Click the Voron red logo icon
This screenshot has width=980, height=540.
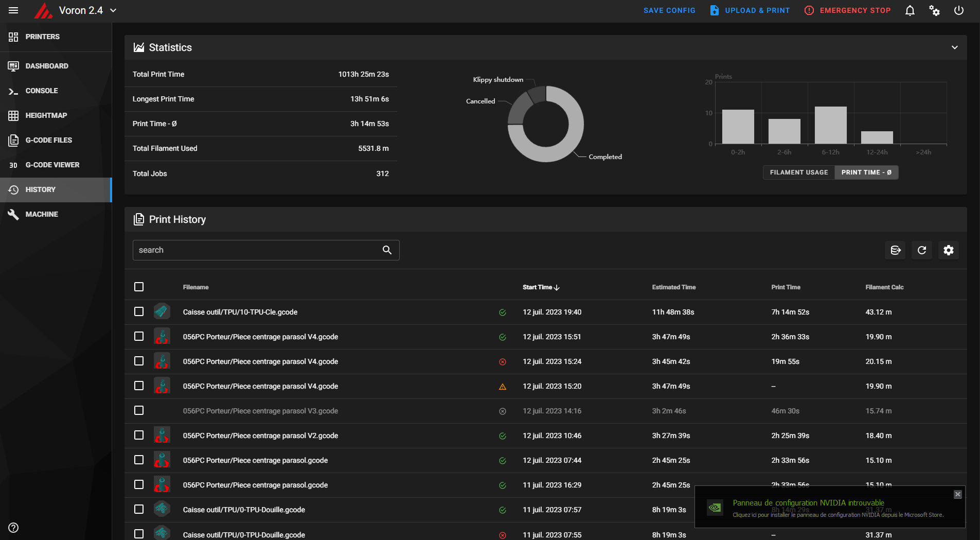coord(43,10)
